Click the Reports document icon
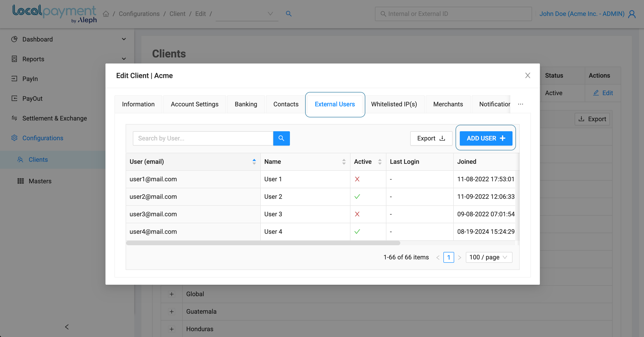The width and height of the screenshot is (644, 337). [14, 59]
